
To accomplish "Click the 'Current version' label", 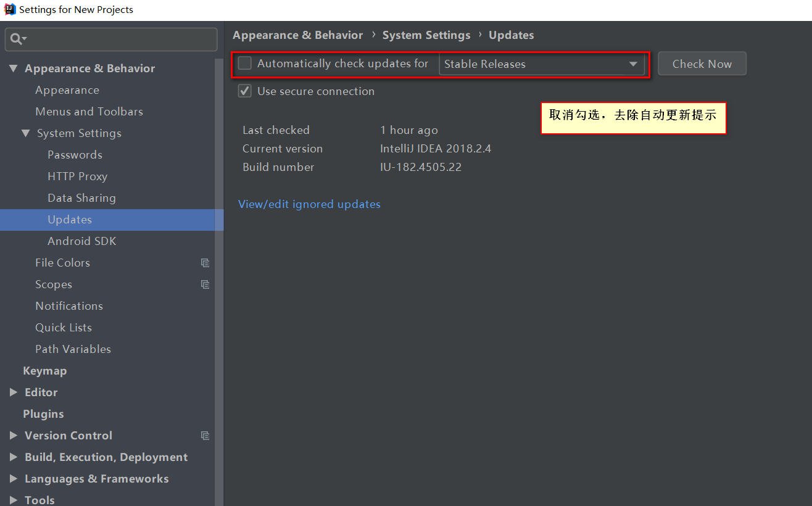I will coord(283,149).
